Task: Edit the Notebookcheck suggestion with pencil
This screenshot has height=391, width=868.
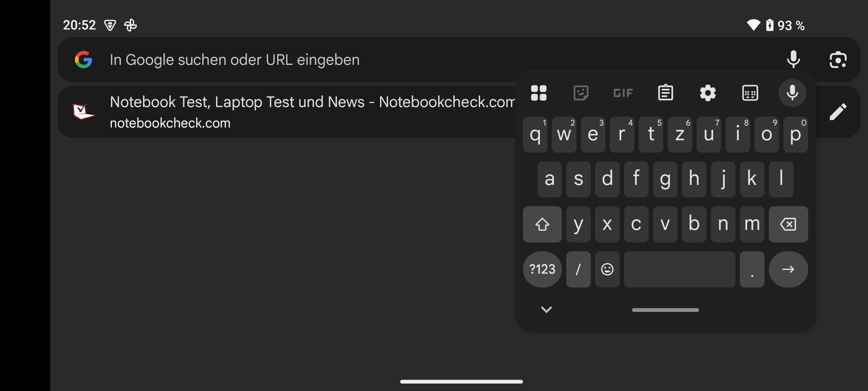Action: (x=838, y=112)
